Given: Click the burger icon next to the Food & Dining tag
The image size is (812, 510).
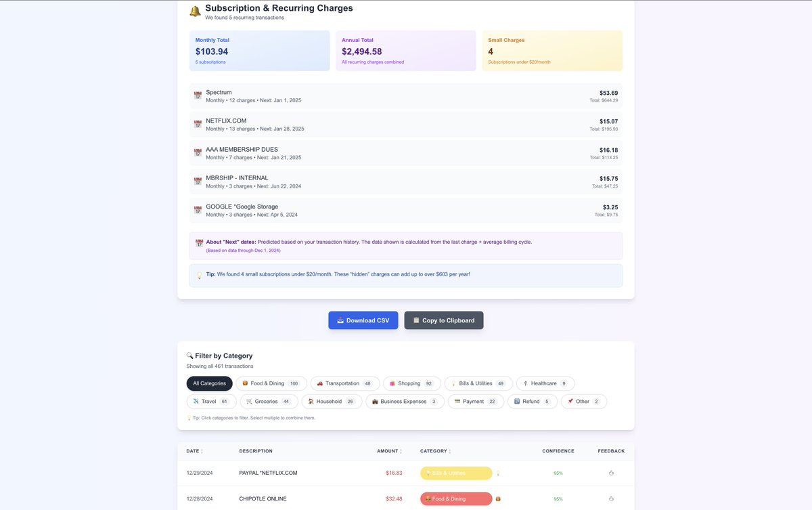Looking at the screenshot, I should coord(498,499).
